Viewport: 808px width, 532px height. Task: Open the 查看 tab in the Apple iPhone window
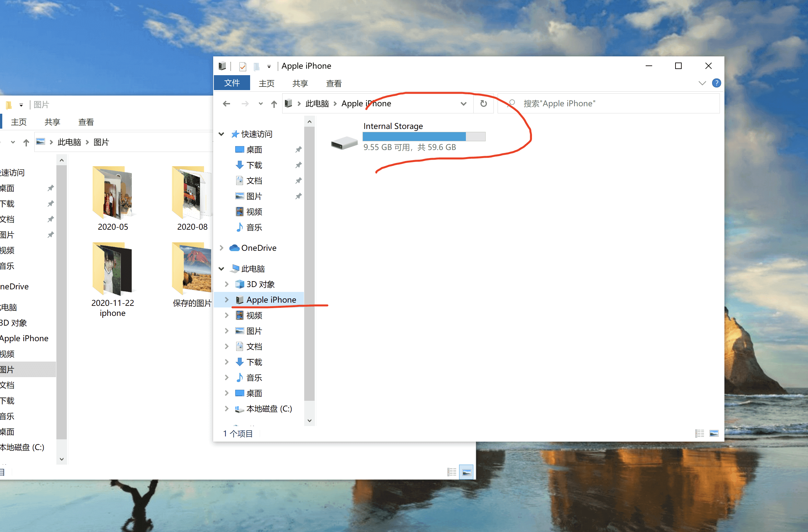pos(333,84)
